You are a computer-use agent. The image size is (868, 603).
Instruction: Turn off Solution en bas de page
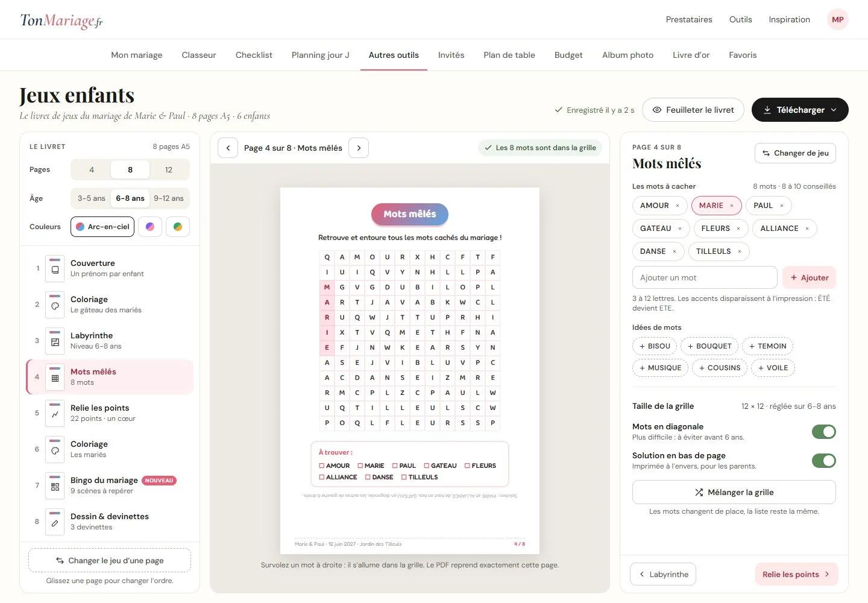point(824,461)
